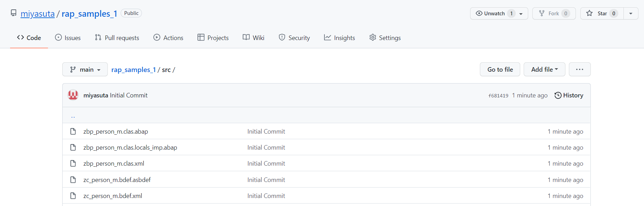The width and height of the screenshot is (644, 206).
Task: Click the Fork count badge
Action: [566, 13]
